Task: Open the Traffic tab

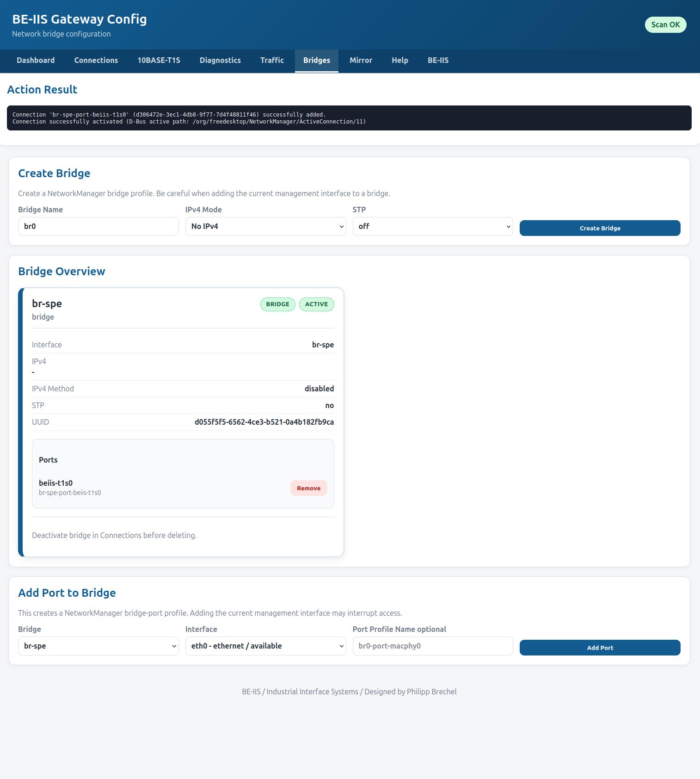Action: pos(272,61)
